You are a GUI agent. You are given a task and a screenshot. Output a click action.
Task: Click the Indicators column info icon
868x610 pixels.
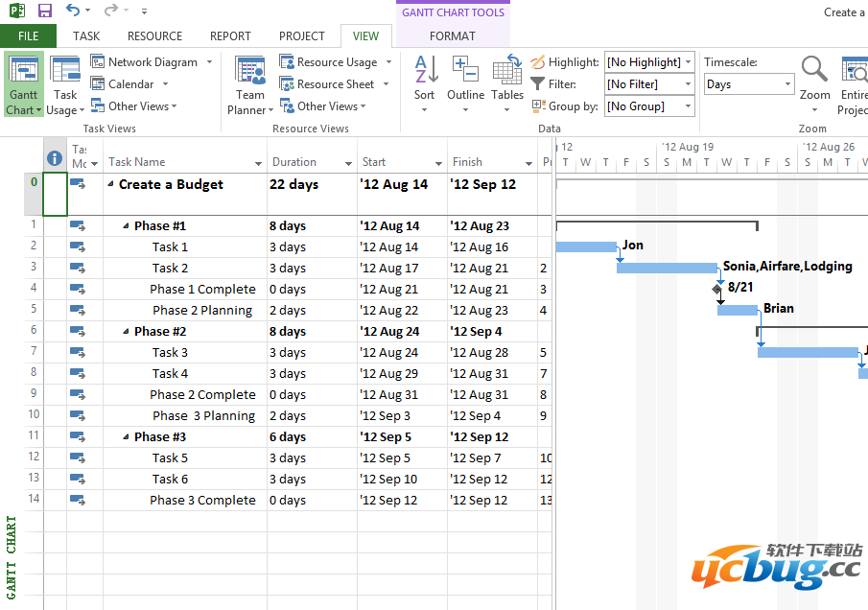(x=55, y=158)
